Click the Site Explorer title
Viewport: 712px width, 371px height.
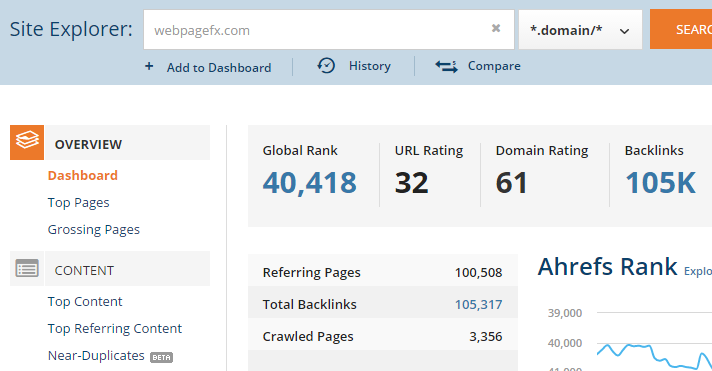pyautogui.click(x=71, y=30)
